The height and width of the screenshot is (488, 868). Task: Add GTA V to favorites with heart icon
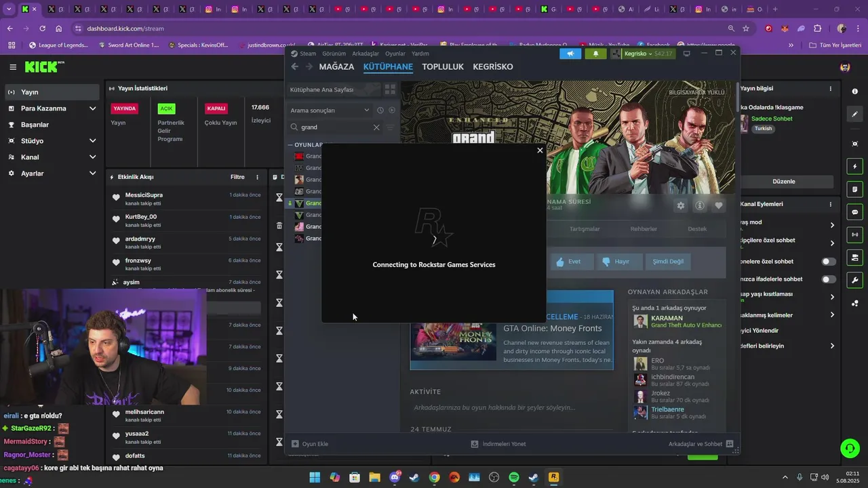click(x=719, y=205)
